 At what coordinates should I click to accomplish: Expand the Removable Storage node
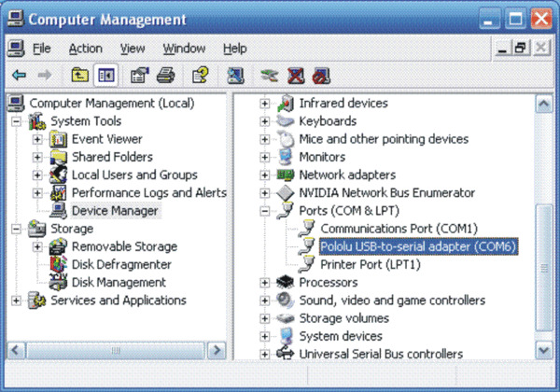(x=37, y=246)
